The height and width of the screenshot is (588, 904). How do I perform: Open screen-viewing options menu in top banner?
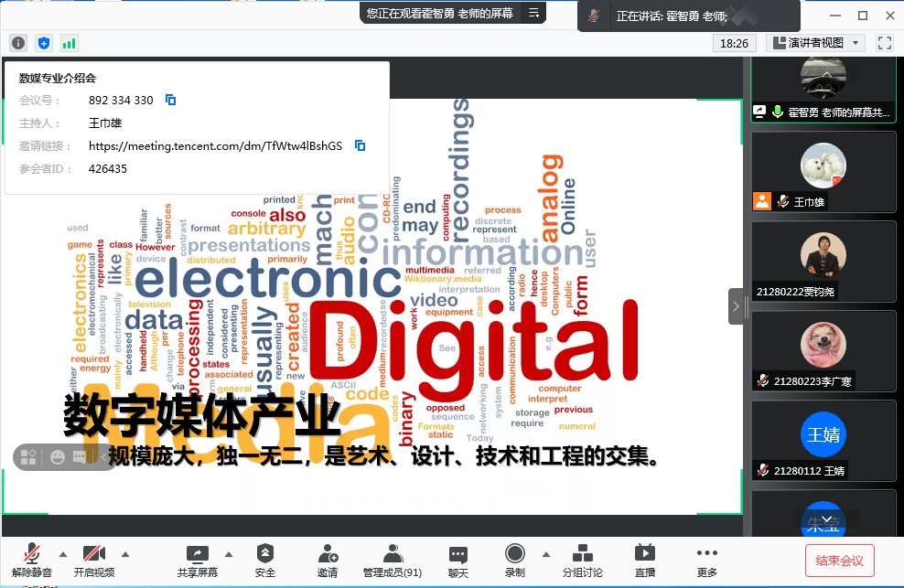[x=533, y=13]
